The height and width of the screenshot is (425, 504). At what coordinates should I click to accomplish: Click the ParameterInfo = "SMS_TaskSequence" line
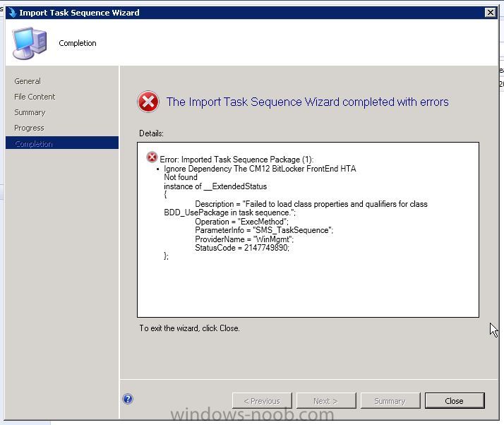pos(264,230)
